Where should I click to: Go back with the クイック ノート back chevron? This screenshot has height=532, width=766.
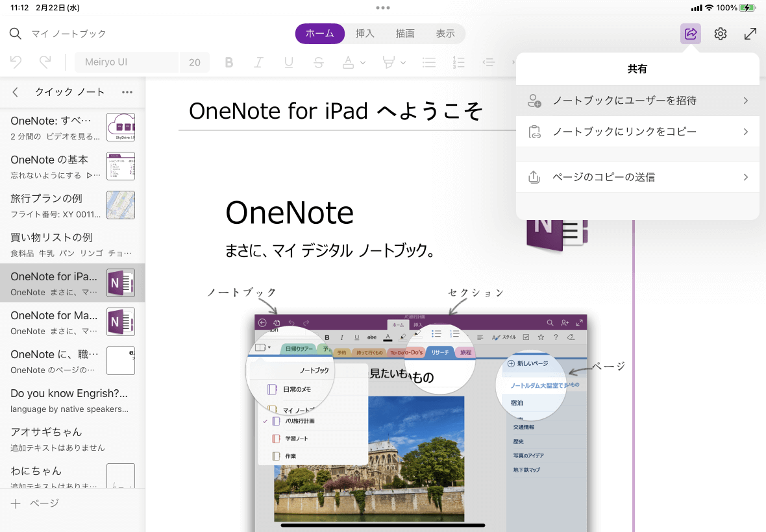(15, 92)
